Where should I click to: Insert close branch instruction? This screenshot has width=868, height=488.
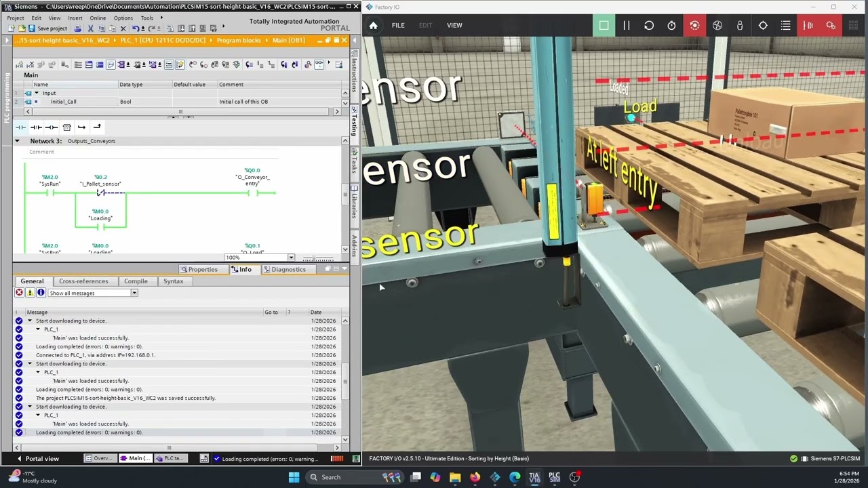pyautogui.click(x=97, y=127)
